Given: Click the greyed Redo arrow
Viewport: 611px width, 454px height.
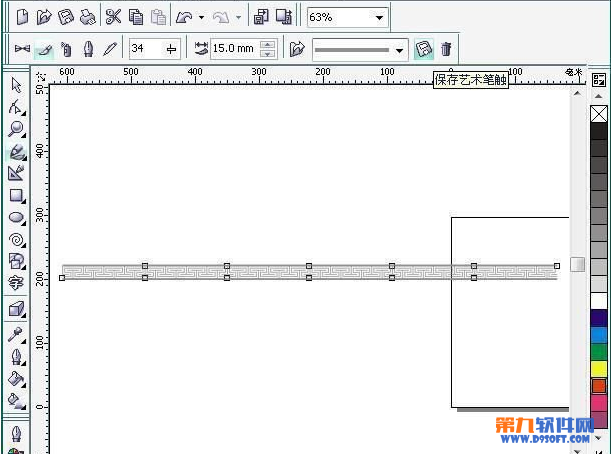Looking at the screenshot, I should (x=221, y=17).
